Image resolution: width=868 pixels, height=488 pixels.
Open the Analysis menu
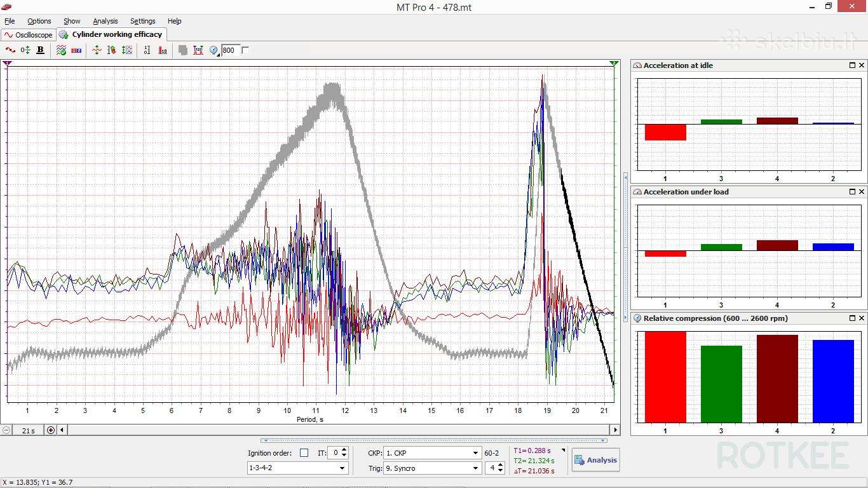[x=105, y=21]
